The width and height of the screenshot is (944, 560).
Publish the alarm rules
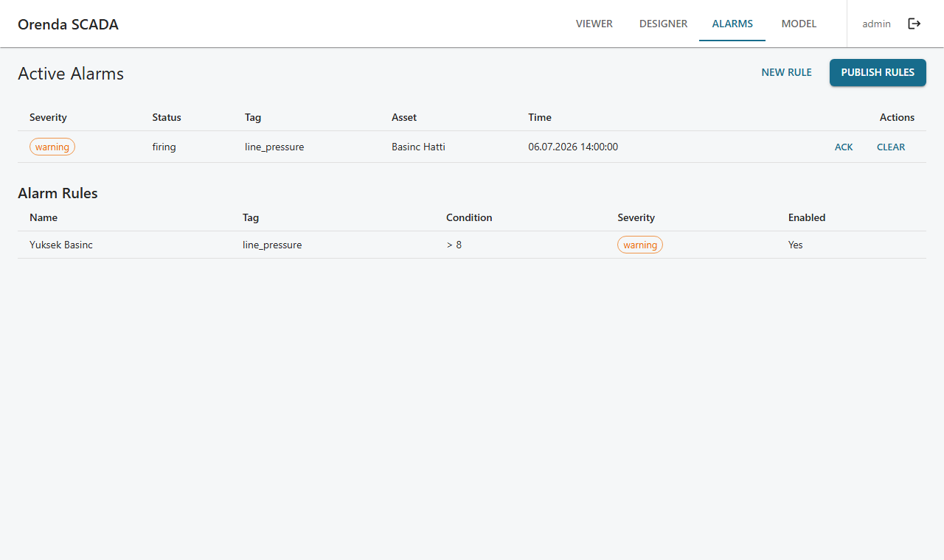point(878,72)
